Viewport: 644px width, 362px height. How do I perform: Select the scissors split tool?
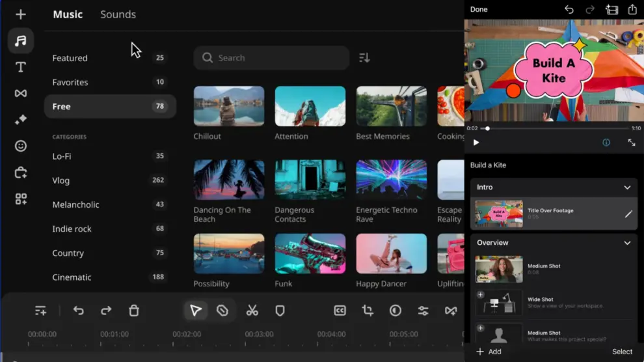[x=252, y=311]
